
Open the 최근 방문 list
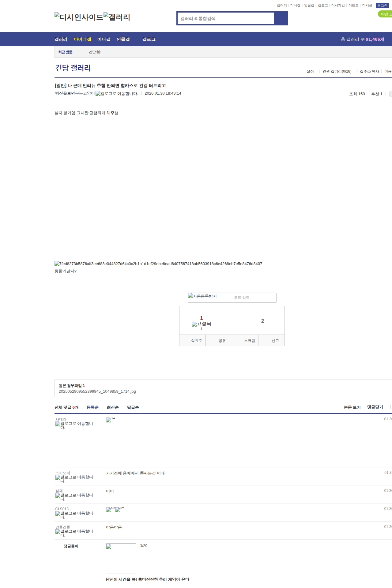65,52
